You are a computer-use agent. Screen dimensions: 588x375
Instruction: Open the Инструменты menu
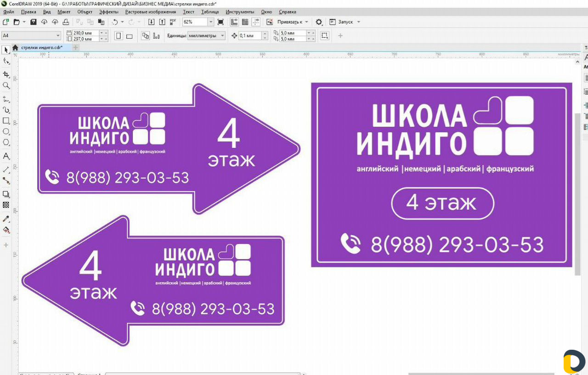click(x=240, y=11)
